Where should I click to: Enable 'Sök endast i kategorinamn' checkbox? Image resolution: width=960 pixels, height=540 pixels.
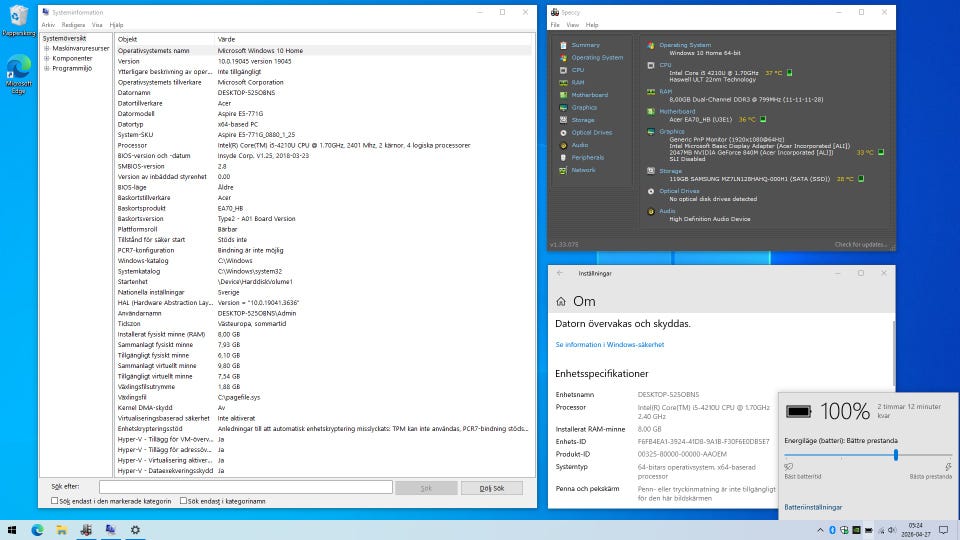coord(183,501)
